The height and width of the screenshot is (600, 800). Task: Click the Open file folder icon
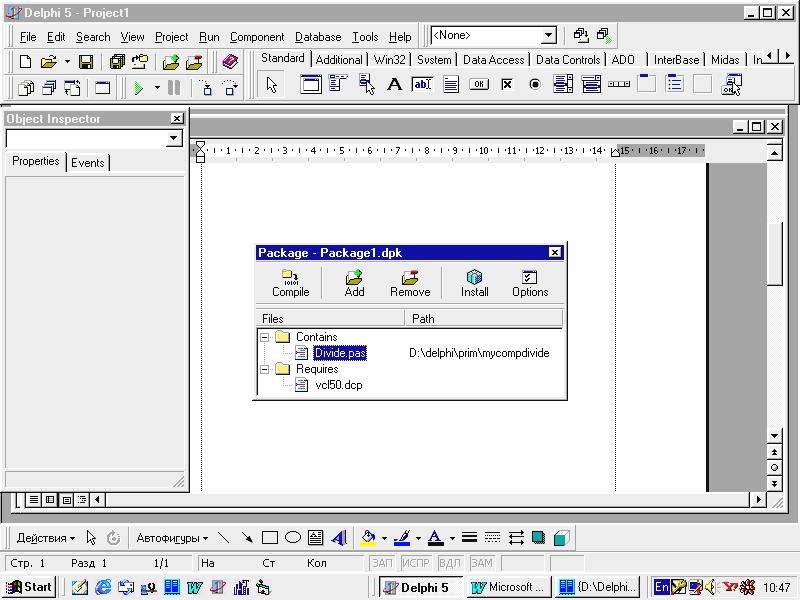pos(48,62)
